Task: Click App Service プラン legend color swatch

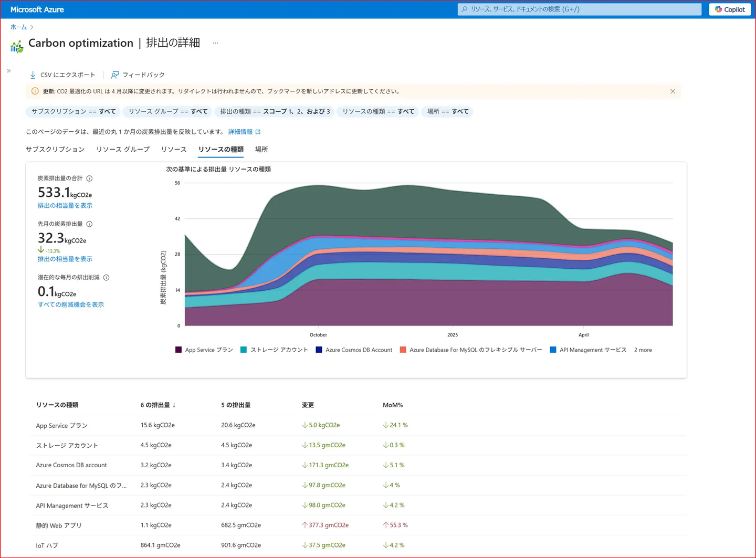Action: [x=178, y=350]
